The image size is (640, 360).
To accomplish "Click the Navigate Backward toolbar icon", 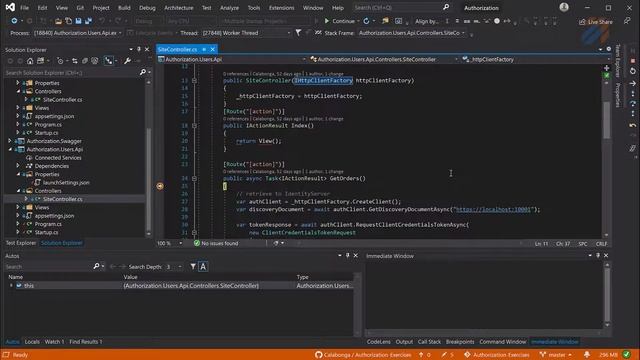I will [x=14, y=21].
